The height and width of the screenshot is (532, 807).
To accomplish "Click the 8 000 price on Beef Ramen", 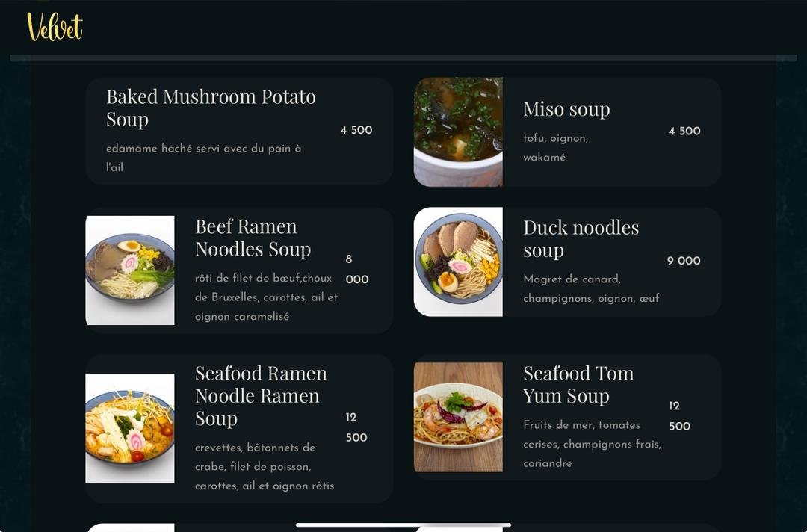I will (356, 269).
